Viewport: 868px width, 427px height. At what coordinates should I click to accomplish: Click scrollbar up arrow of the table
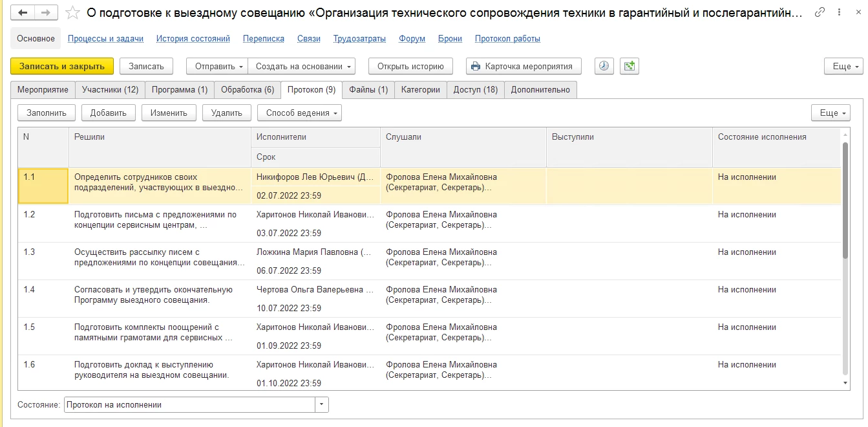(x=845, y=134)
